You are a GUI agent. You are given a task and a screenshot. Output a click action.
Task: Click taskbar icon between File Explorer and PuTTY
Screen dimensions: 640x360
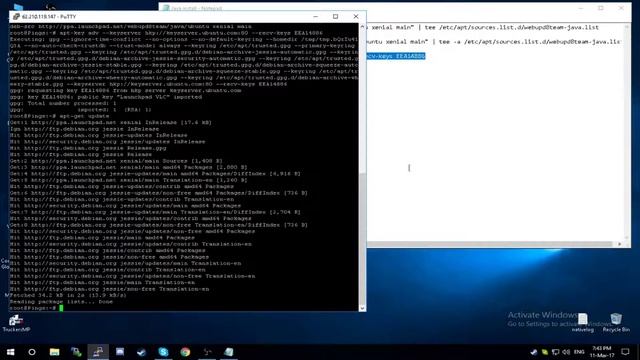76,352
